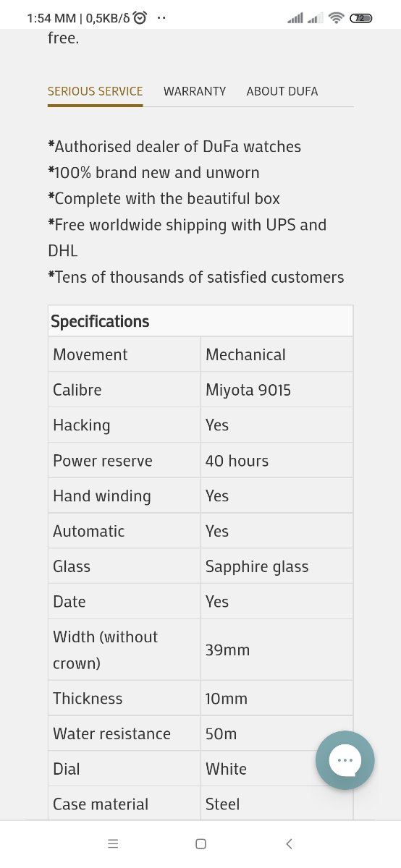The height and width of the screenshot is (868, 401).
Task: Switch to the Warranty tab
Action: click(x=195, y=91)
